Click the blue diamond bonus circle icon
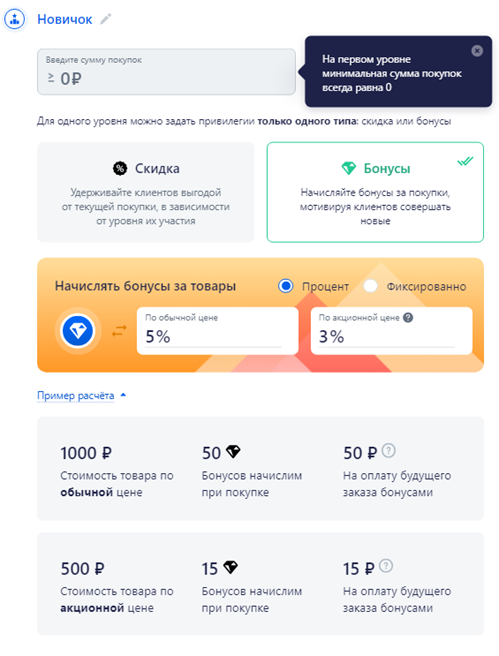This screenshot has width=499, height=656. (78, 331)
